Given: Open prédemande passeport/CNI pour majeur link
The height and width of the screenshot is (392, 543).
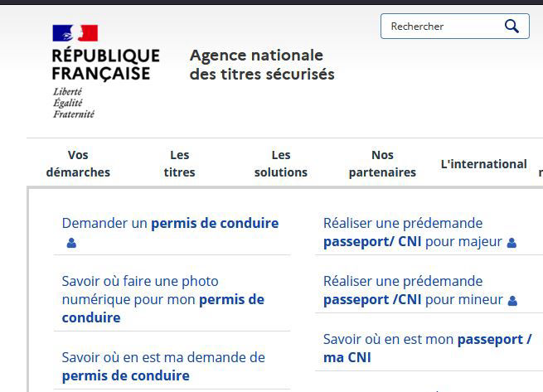Looking at the screenshot, I should point(413,232).
